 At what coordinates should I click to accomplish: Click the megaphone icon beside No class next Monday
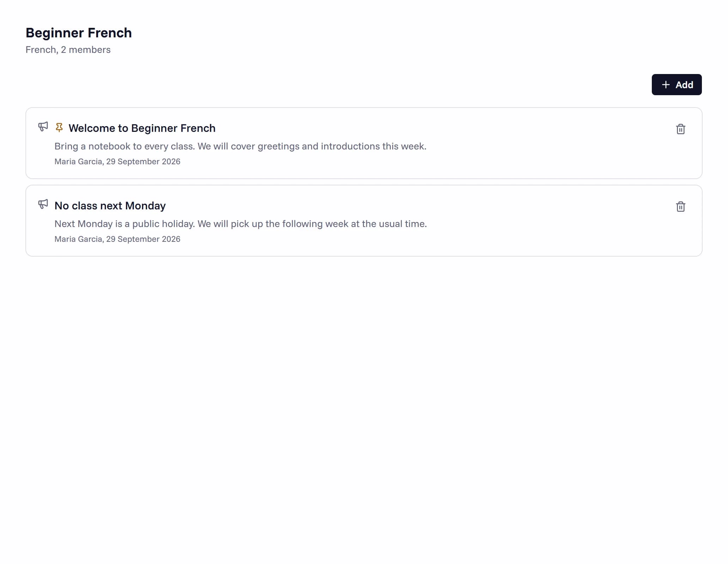click(43, 204)
